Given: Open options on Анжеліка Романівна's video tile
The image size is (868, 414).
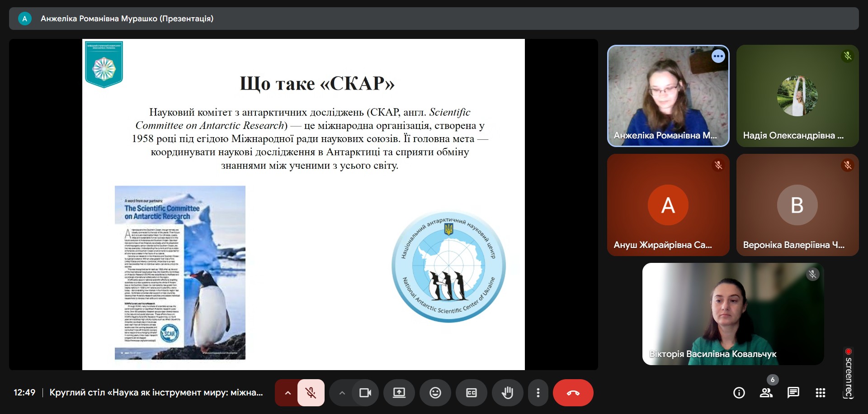Looking at the screenshot, I should (718, 56).
